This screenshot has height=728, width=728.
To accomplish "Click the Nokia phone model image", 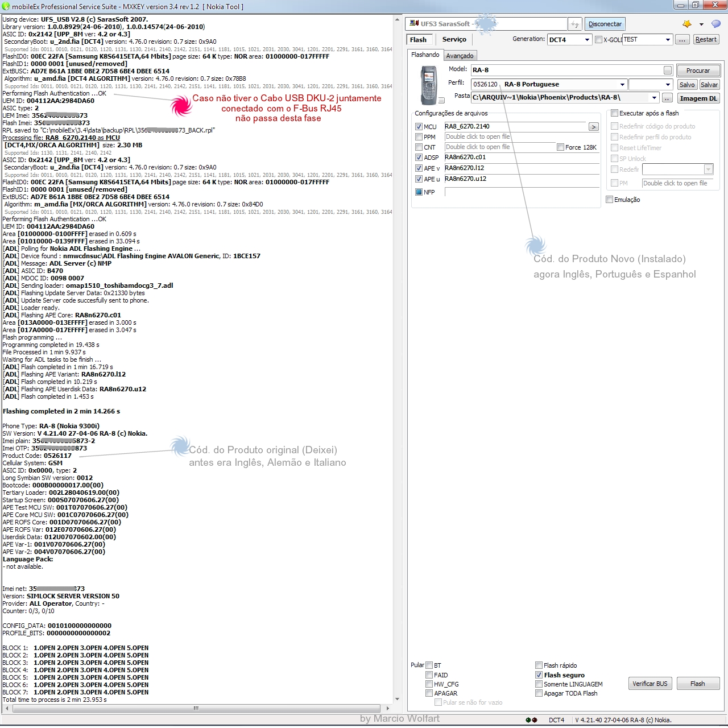I will (x=429, y=85).
